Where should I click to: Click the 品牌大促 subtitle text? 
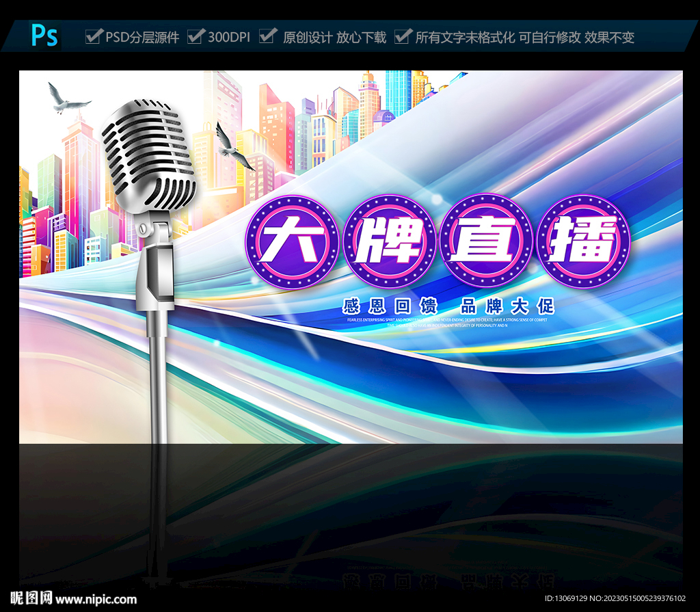pos(507,306)
